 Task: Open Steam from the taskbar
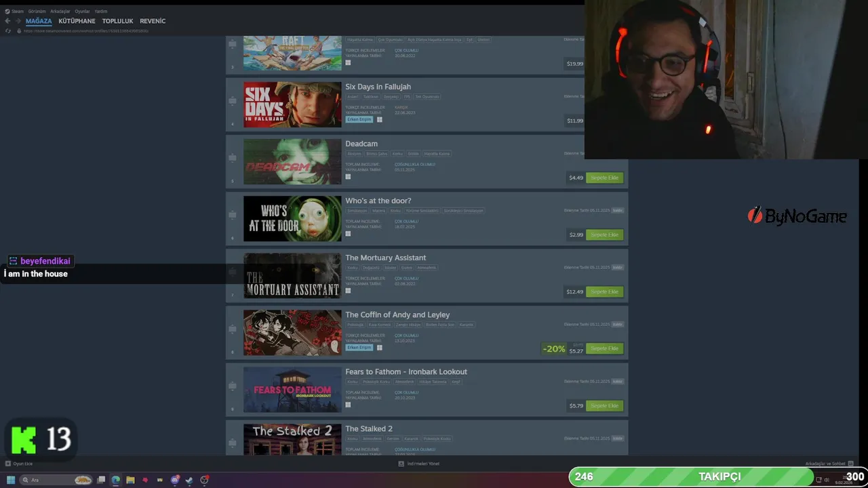189,480
